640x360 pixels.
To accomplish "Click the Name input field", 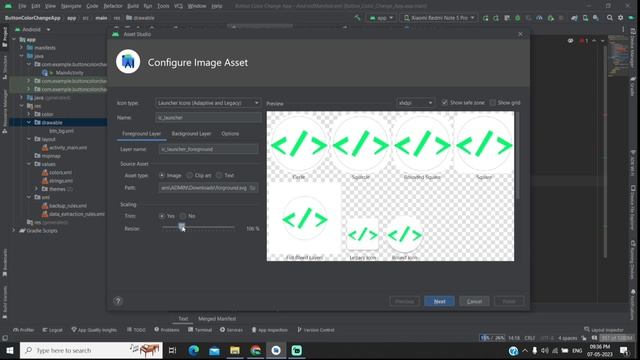I will point(208,118).
